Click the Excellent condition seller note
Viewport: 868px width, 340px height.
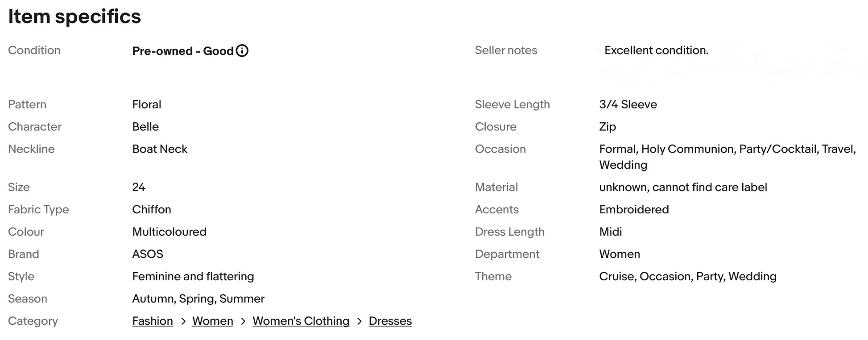click(656, 50)
